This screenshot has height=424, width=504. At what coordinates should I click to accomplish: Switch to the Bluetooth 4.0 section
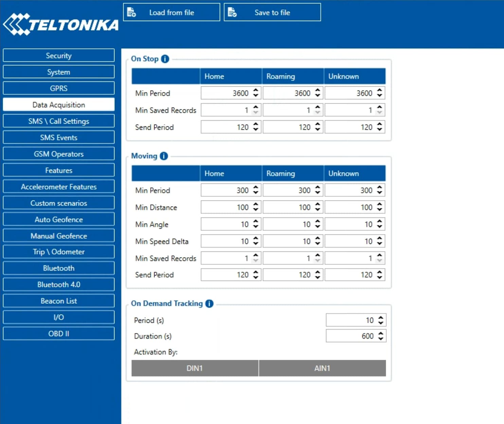[x=59, y=284]
